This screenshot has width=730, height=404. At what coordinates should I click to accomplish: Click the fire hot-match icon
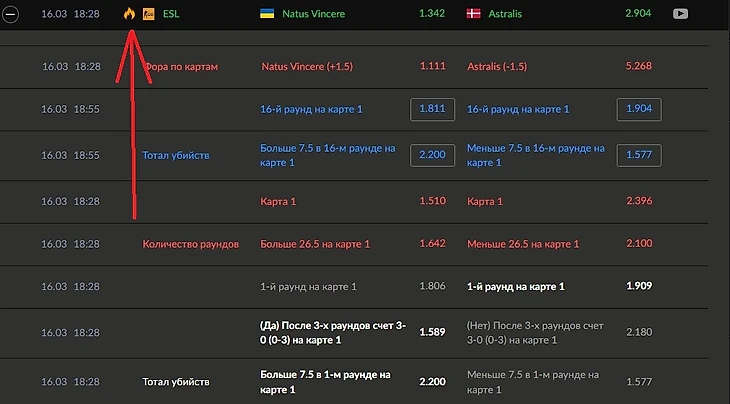point(128,14)
